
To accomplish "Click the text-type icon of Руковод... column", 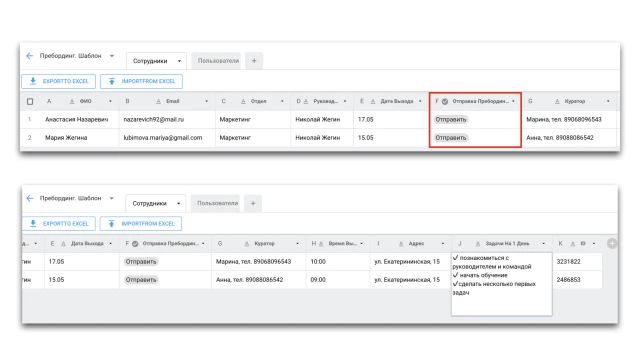I will click(306, 101).
